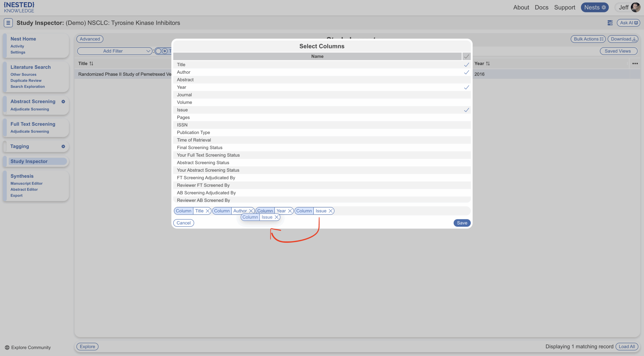
Task: Toggle the select-all checkmark in Name header
Action: (x=466, y=56)
